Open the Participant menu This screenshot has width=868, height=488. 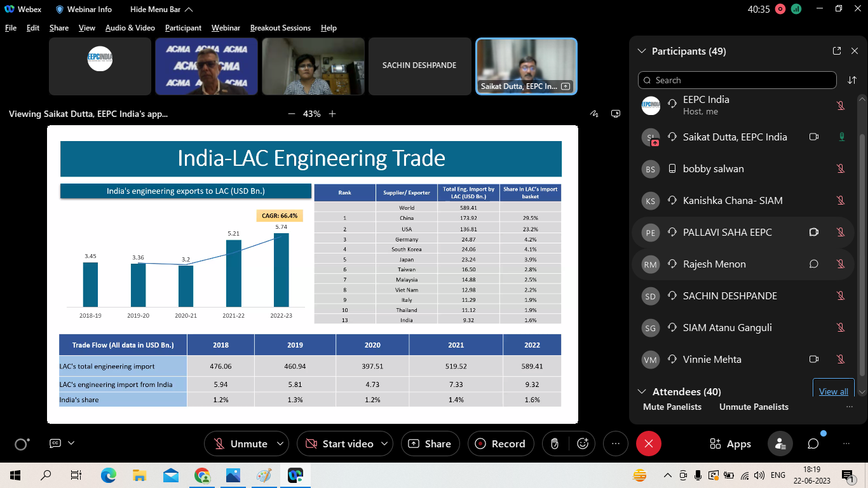(x=183, y=28)
